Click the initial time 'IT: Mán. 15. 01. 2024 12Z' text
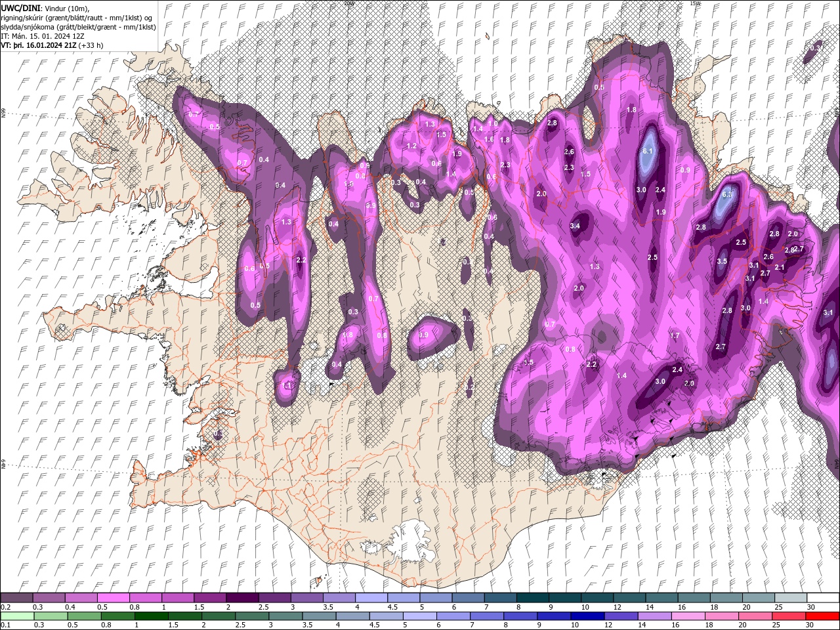 pos(44,36)
